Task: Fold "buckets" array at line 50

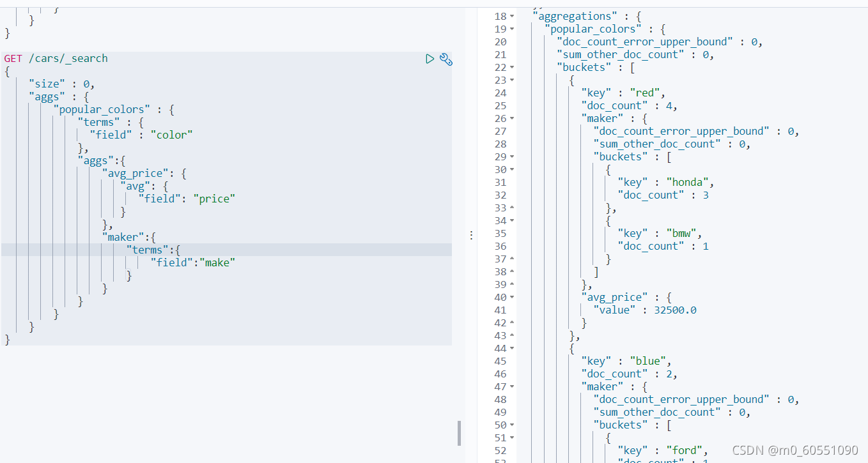Action: coord(513,425)
